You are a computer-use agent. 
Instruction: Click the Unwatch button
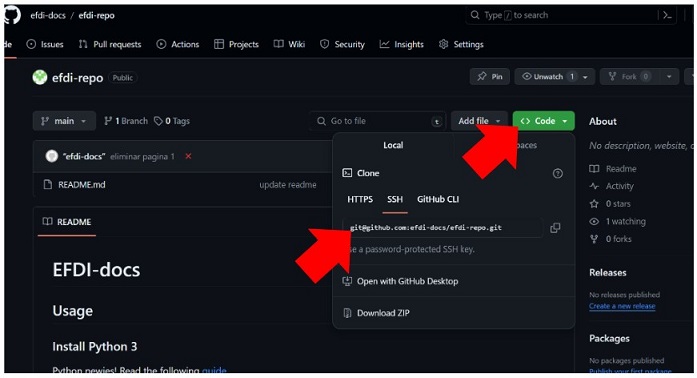pyautogui.click(x=548, y=77)
